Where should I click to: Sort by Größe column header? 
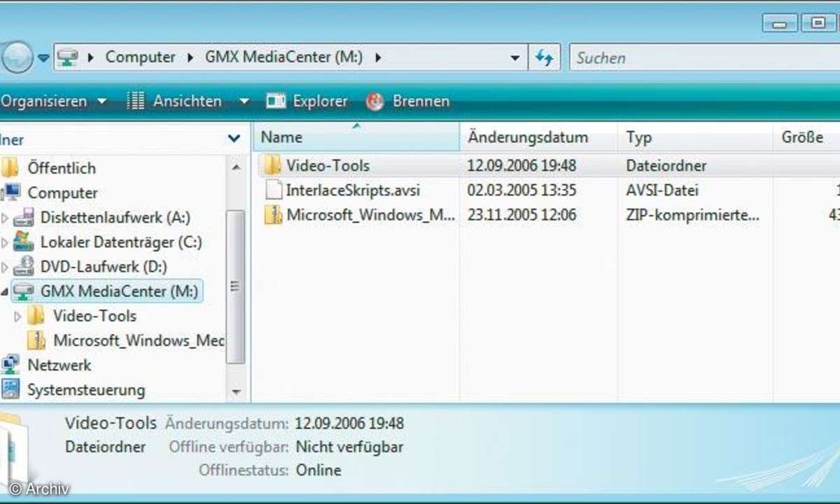point(806,137)
